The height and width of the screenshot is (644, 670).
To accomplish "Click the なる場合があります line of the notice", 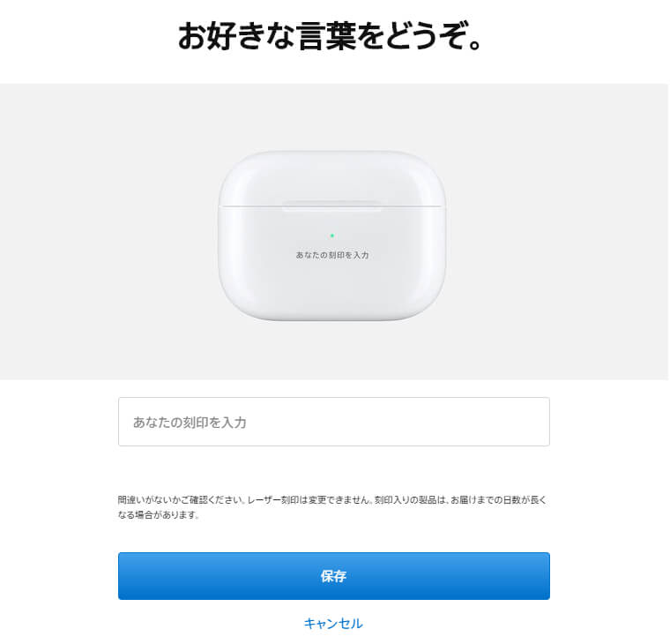I will 159,515.
